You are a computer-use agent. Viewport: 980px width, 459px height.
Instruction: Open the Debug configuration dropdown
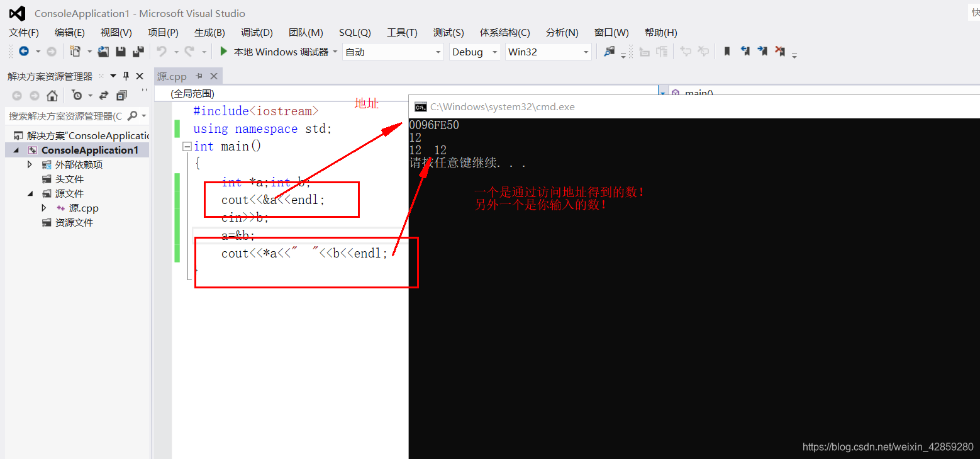(x=475, y=52)
